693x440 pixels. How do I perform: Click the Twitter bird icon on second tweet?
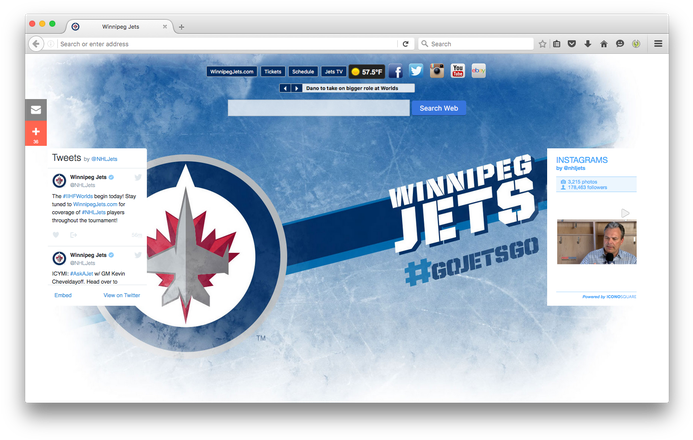[x=138, y=255]
